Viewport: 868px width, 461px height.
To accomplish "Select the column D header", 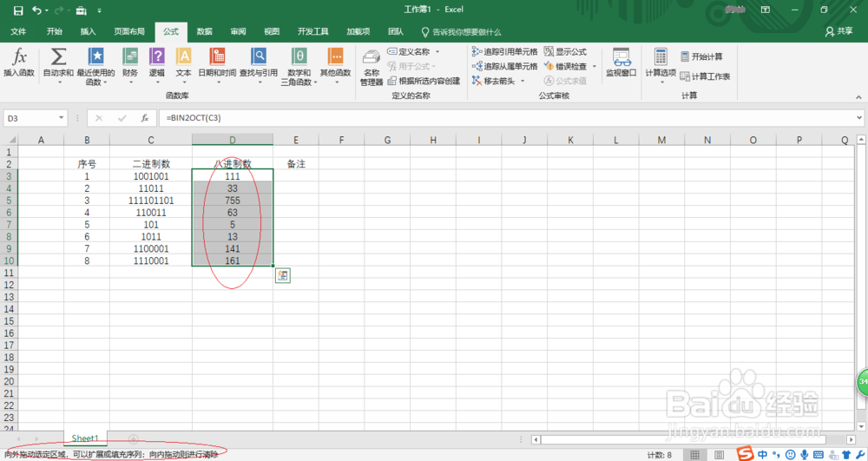I will [x=233, y=140].
